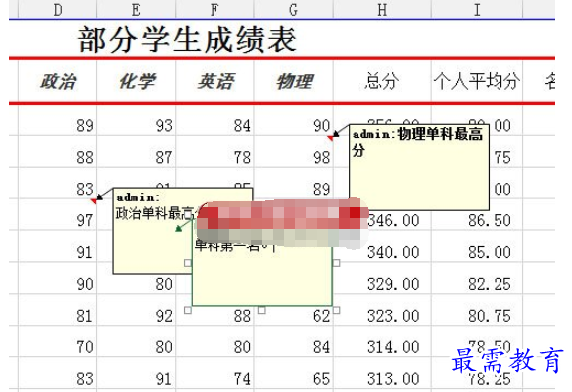Click the 总分 value 323.00
The image size is (572, 392).
click(393, 316)
